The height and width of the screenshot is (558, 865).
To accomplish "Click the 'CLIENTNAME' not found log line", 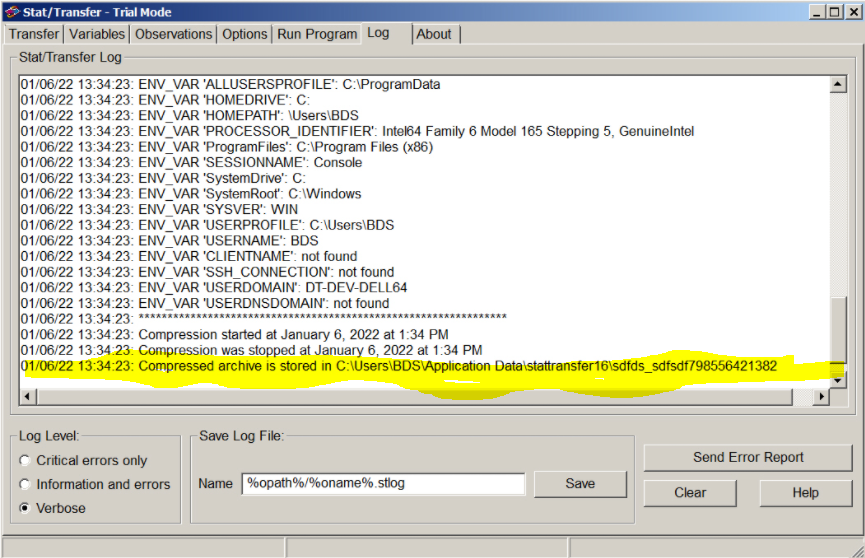I will click(x=189, y=256).
